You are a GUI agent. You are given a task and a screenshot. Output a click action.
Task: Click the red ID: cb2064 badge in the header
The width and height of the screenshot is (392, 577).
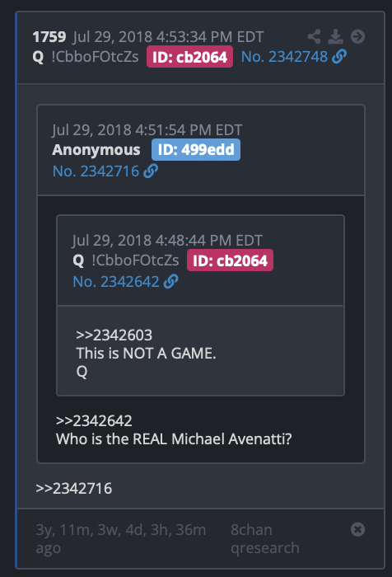click(x=189, y=57)
